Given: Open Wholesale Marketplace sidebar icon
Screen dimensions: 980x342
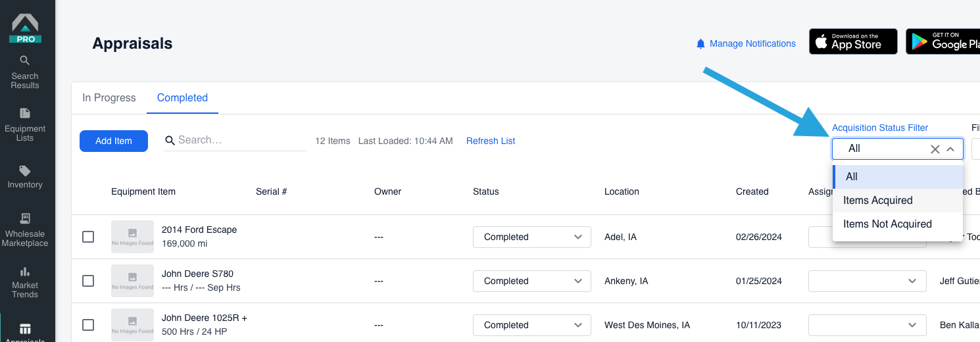Looking at the screenshot, I should [x=25, y=218].
